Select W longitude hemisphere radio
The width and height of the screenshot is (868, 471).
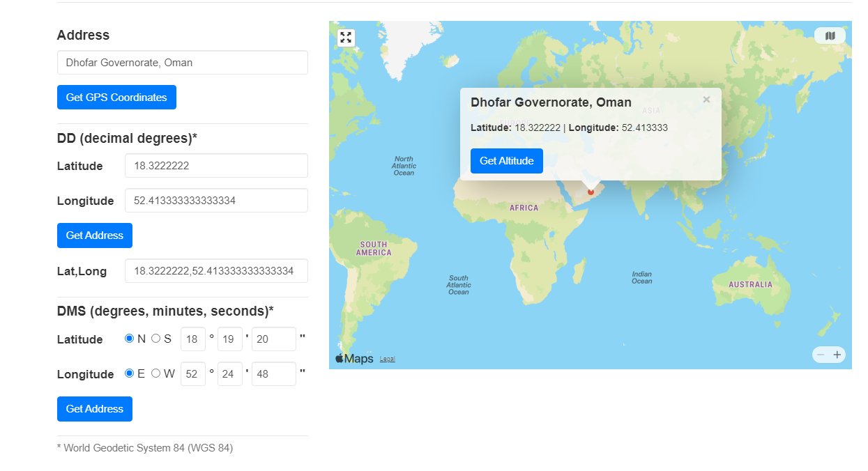(155, 373)
